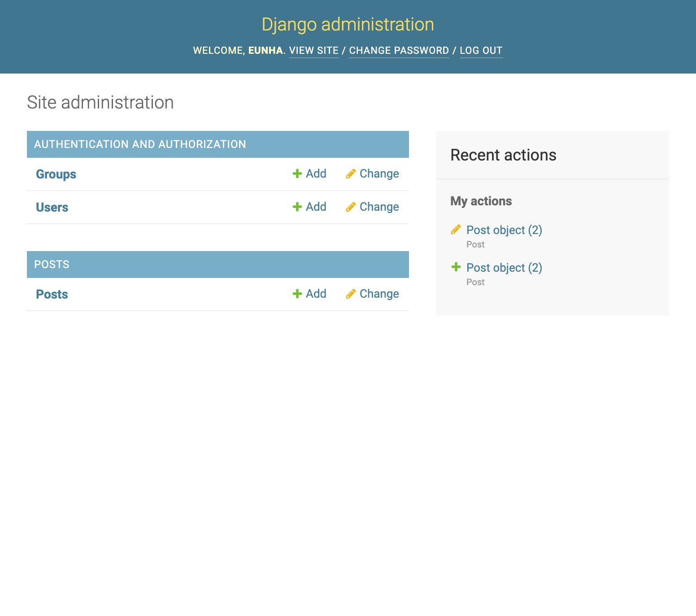Screen dimensions: 696x616
Task: Click the EUNHA username text
Action: click(265, 50)
